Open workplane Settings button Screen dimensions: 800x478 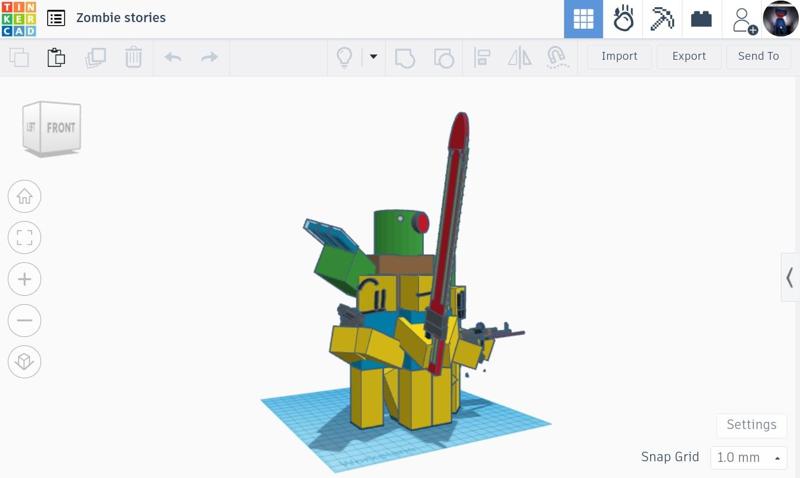coord(751,424)
